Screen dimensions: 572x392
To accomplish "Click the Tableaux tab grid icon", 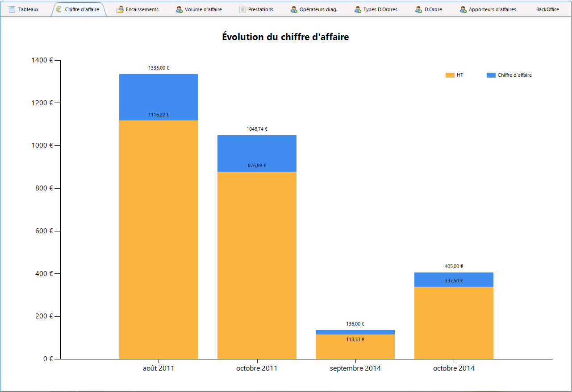I will [12, 9].
